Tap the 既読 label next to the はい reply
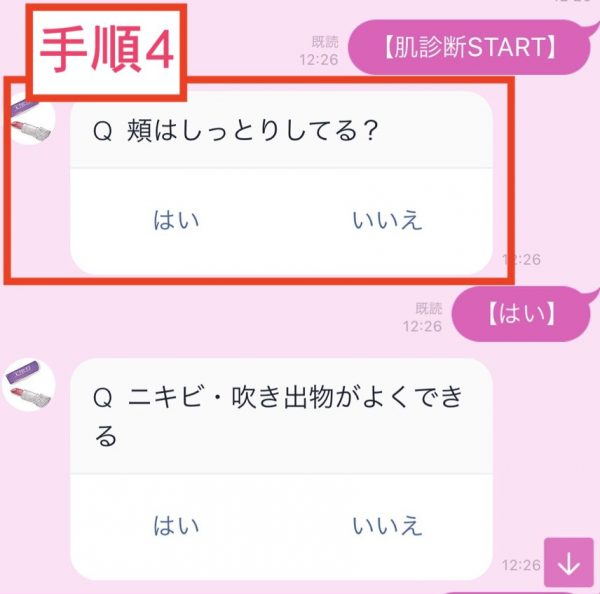600x594 pixels. pyautogui.click(x=429, y=308)
